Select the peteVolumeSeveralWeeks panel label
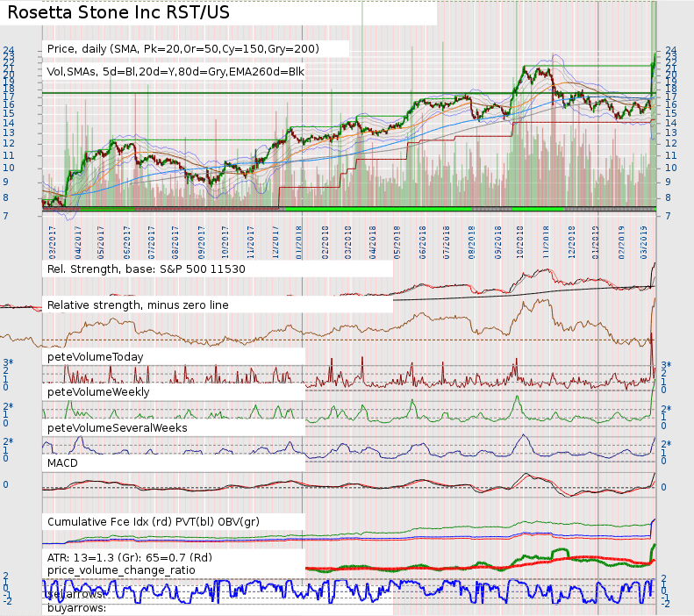694x616 pixels. tap(118, 428)
